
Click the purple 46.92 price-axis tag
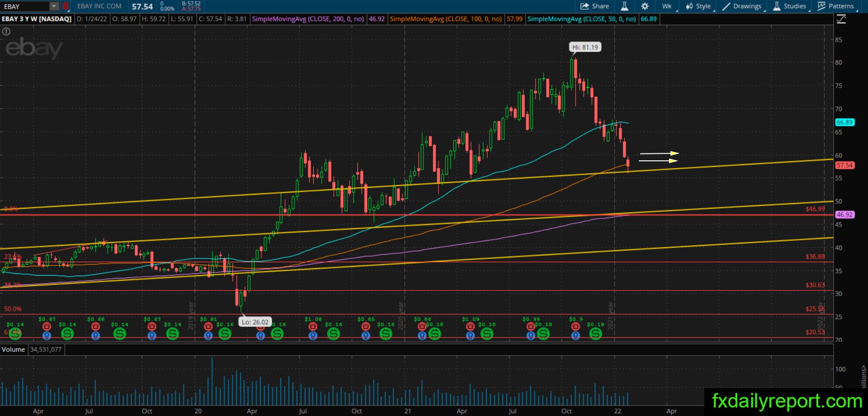pos(844,215)
